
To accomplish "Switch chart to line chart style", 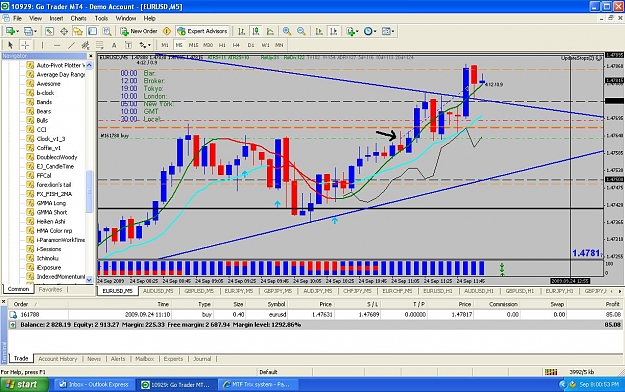I will coord(270,31).
